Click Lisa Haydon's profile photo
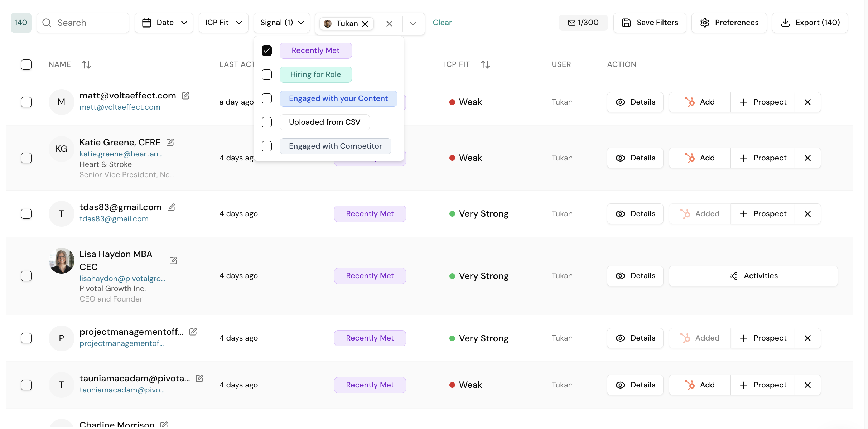This screenshot has height=429, width=868. coord(62,261)
